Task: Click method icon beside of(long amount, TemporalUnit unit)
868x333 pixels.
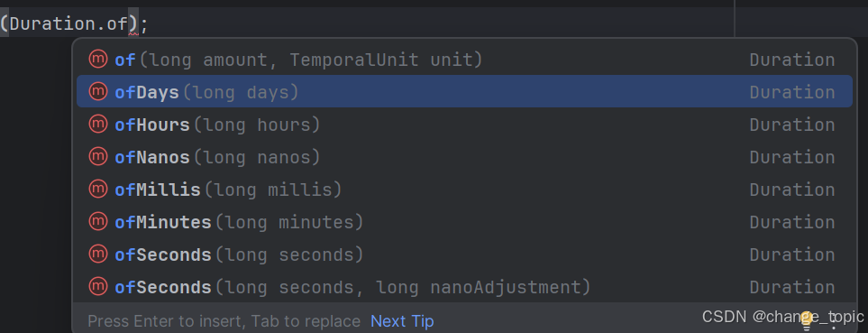Action: [x=98, y=59]
